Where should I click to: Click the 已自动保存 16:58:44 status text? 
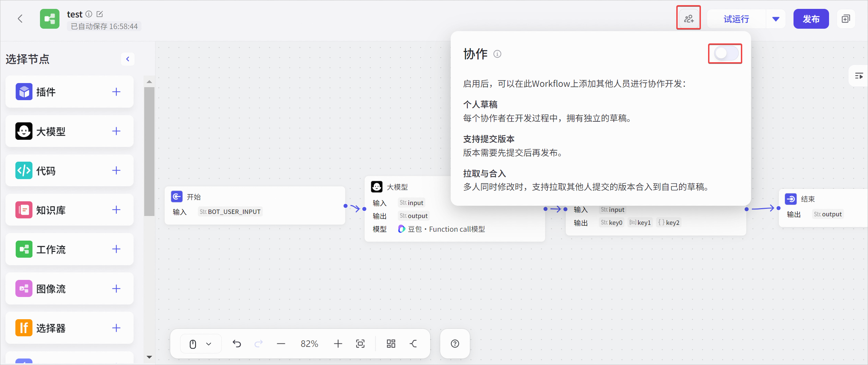[104, 26]
